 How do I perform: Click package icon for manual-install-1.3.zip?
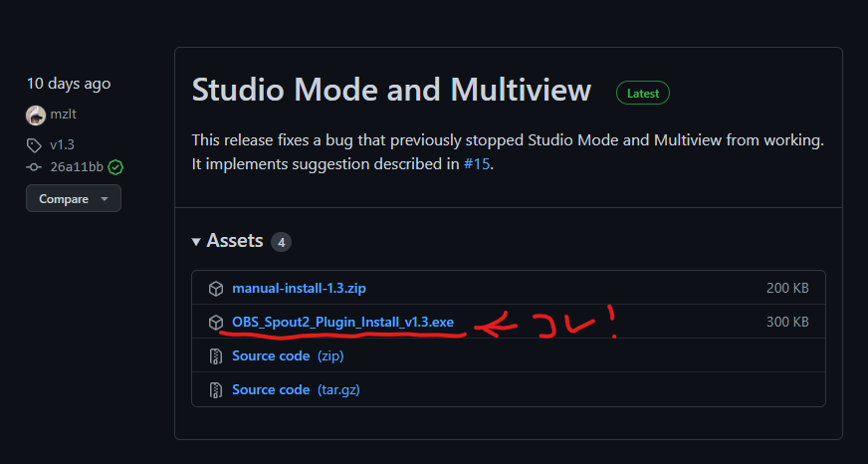click(216, 289)
